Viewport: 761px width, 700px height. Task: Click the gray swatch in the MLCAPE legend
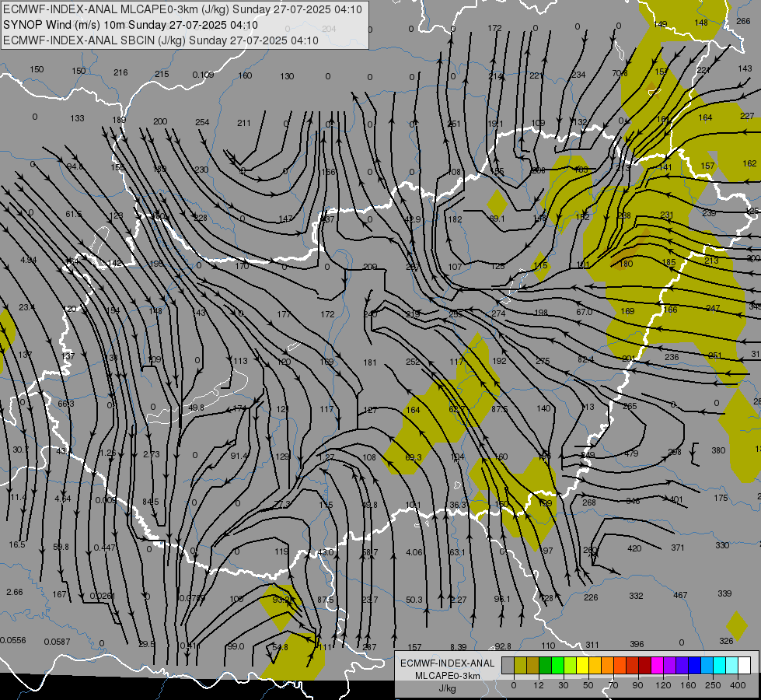(x=508, y=666)
